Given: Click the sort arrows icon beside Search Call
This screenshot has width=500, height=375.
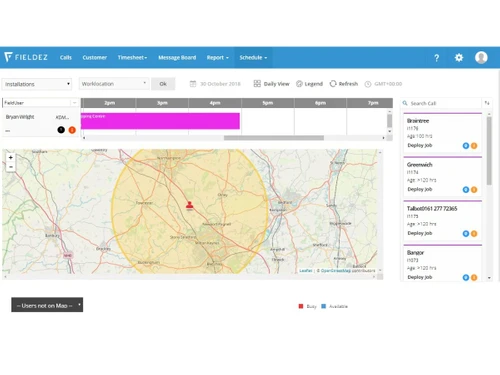Looking at the screenshot, I should click(x=487, y=103).
